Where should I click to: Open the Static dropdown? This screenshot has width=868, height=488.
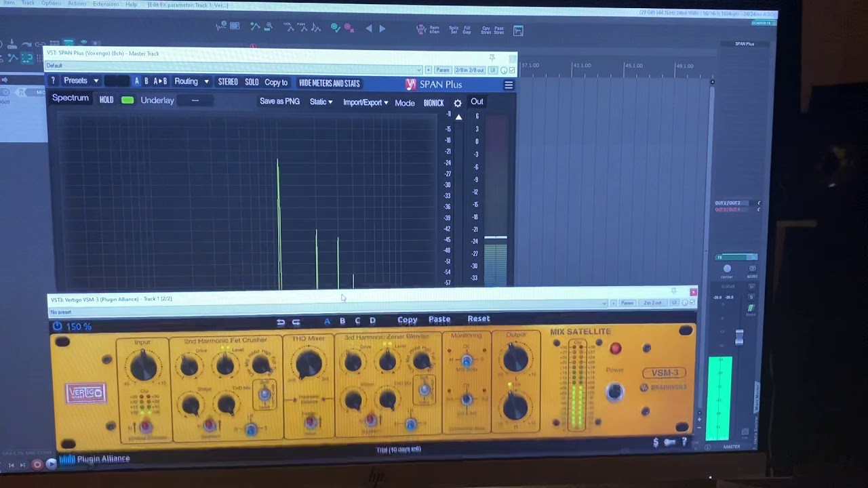click(321, 102)
